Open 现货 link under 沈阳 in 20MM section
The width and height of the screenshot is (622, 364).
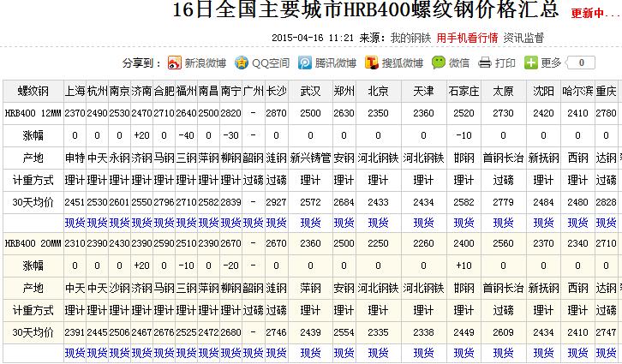click(x=543, y=353)
